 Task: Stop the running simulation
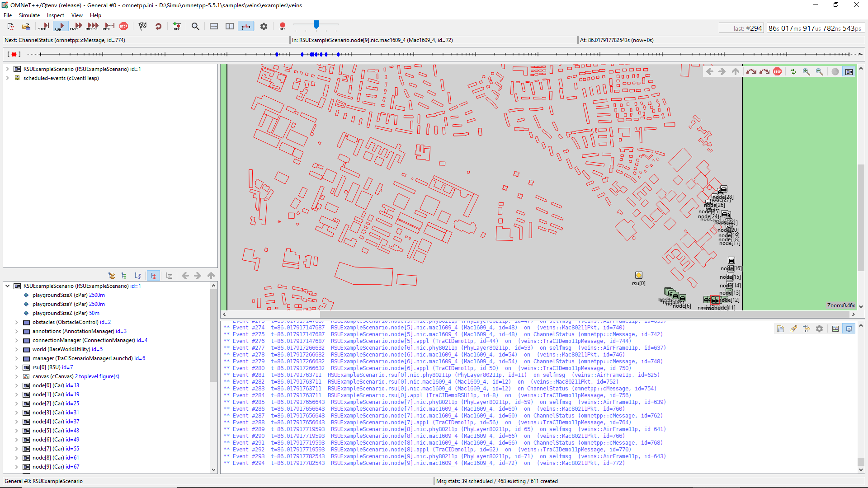click(123, 26)
